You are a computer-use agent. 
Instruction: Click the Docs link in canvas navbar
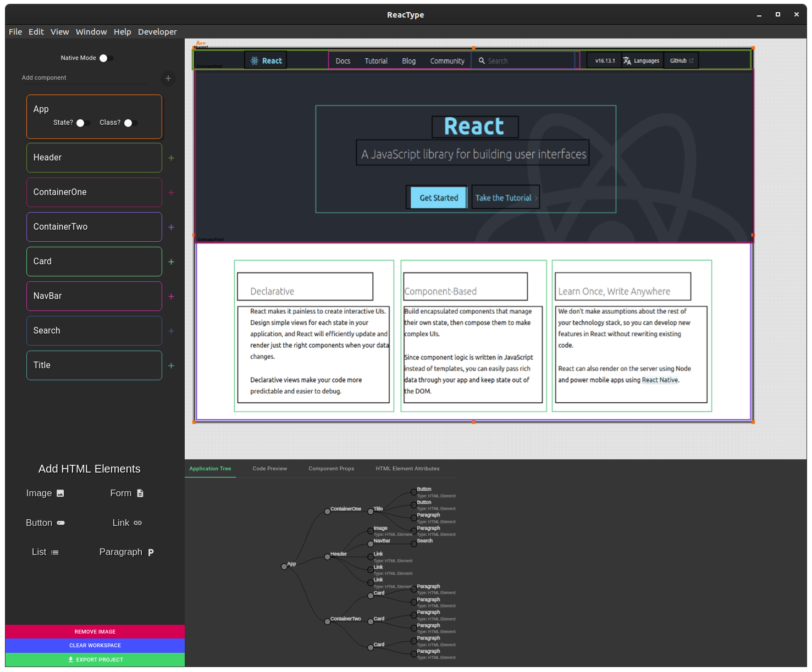point(343,61)
